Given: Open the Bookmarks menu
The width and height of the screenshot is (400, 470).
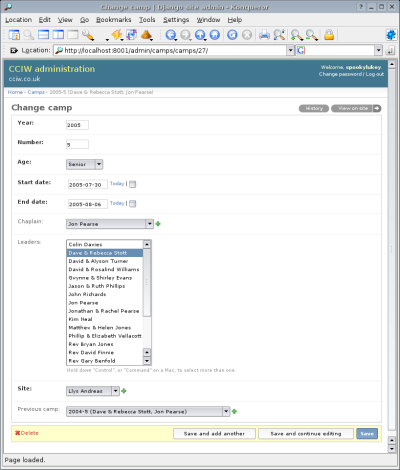Looking at the screenshot, I should [x=114, y=20].
